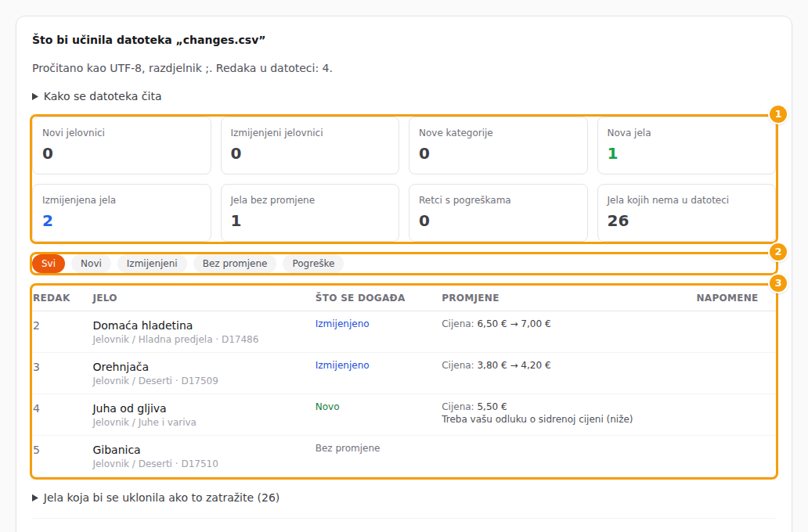Click the price change '6,50 € → 7,00 €'
The height and width of the screenshot is (532, 808).
coord(514,324)
